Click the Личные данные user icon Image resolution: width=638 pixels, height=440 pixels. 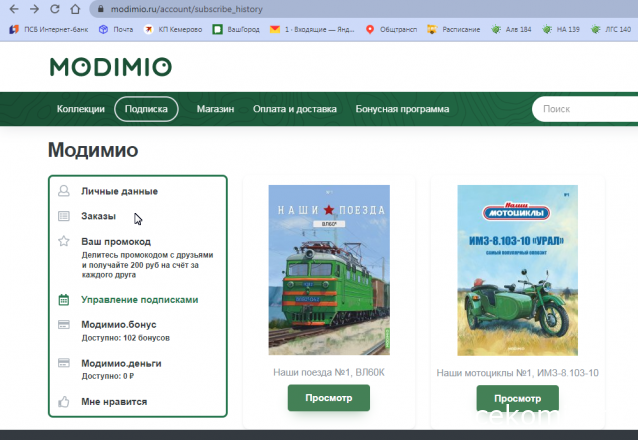pos(64,191)
